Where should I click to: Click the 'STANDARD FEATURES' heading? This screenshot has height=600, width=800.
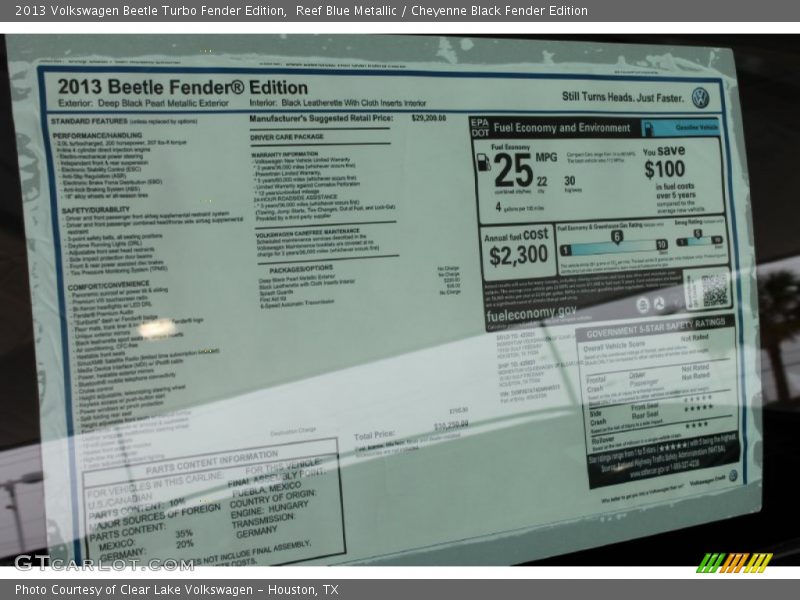tap(89, 121)
